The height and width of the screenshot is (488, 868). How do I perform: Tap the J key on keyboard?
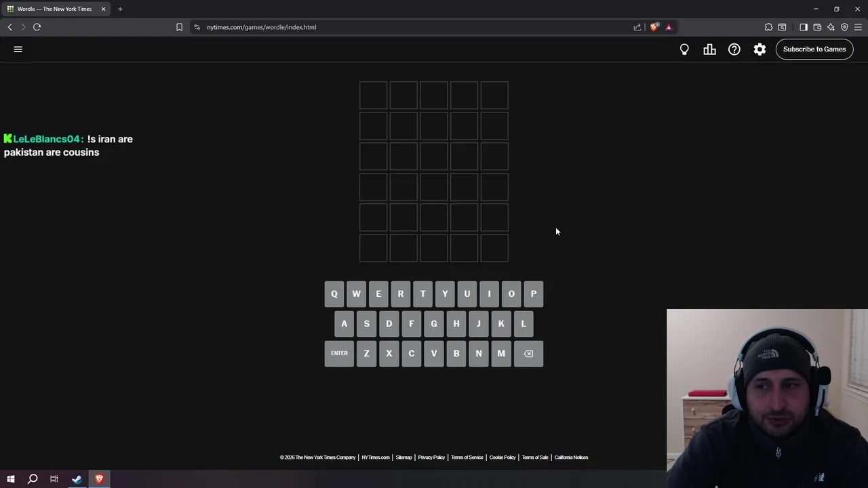click(479, 324)
